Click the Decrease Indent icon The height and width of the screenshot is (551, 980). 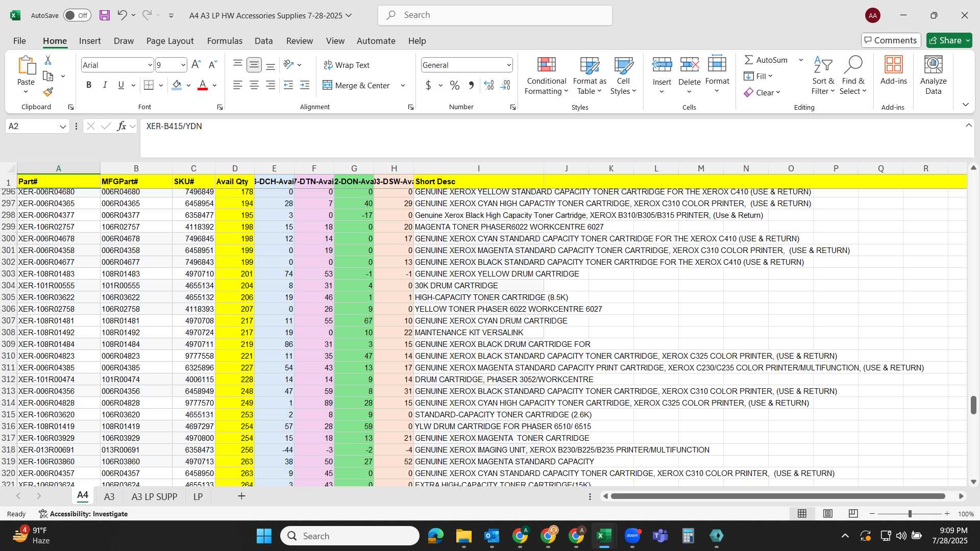[288, 85]
